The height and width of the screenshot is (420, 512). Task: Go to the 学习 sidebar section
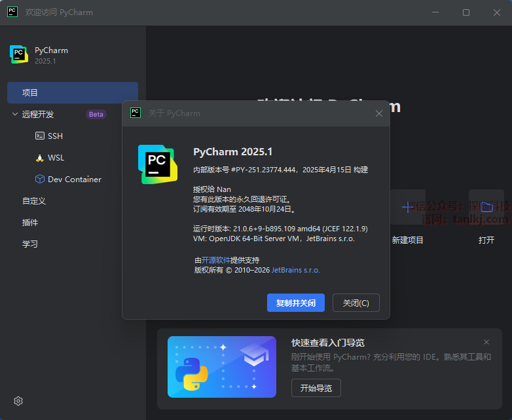click(x=30, y=244)
